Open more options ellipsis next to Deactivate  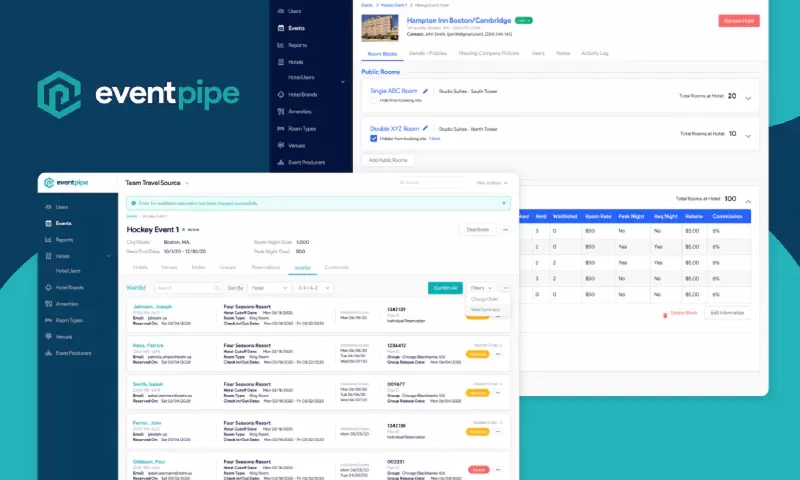(x=505, y=230)
